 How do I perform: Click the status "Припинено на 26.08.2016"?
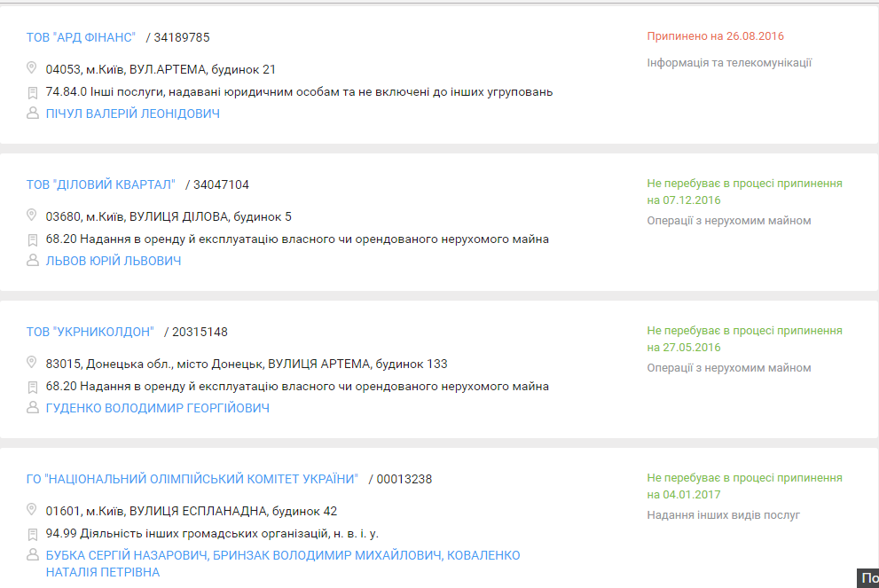tap(715, 36)
